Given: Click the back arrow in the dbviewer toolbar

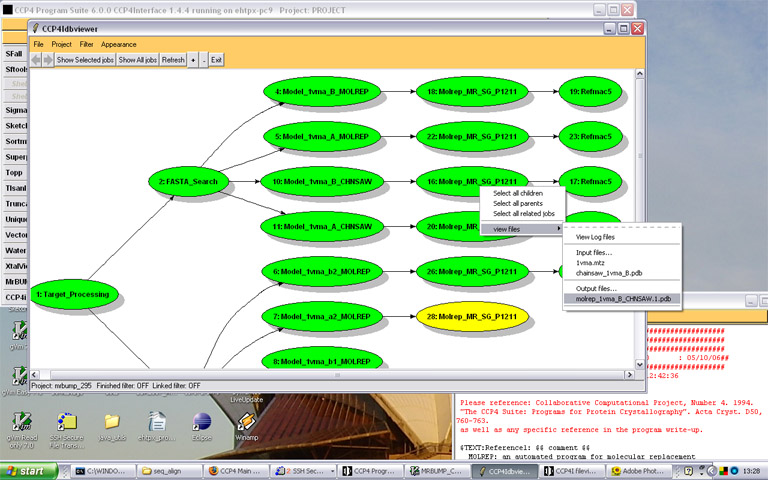Looking at the screenshot, I should 36,60.
